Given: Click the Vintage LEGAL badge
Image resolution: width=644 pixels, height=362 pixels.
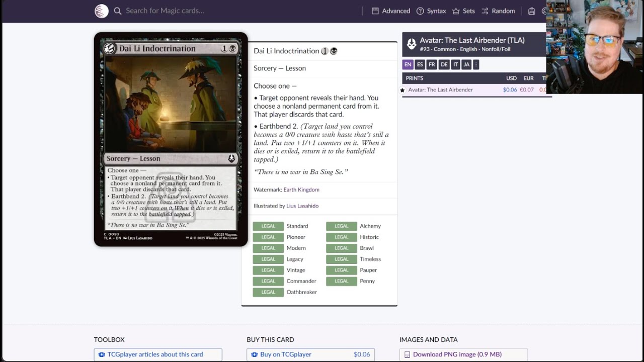Looking at the screenshot, I should click(x=268, y=270).
